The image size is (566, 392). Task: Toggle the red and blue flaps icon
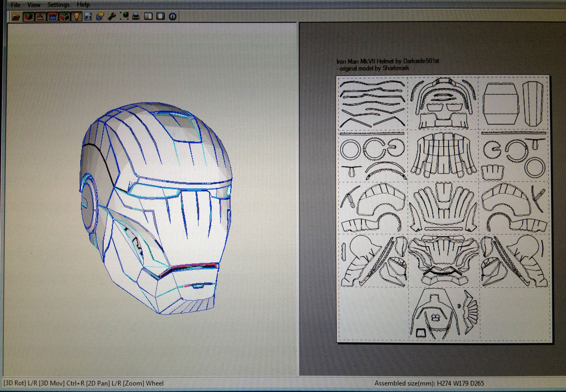click(x=53, y=17)
